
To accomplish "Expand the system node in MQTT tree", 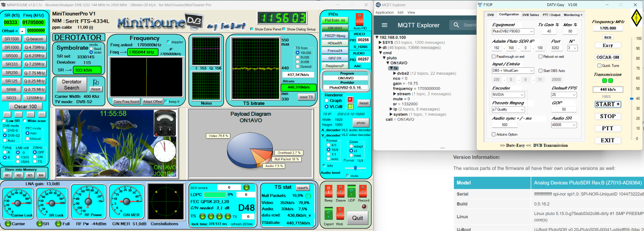I will click(391, 114).
